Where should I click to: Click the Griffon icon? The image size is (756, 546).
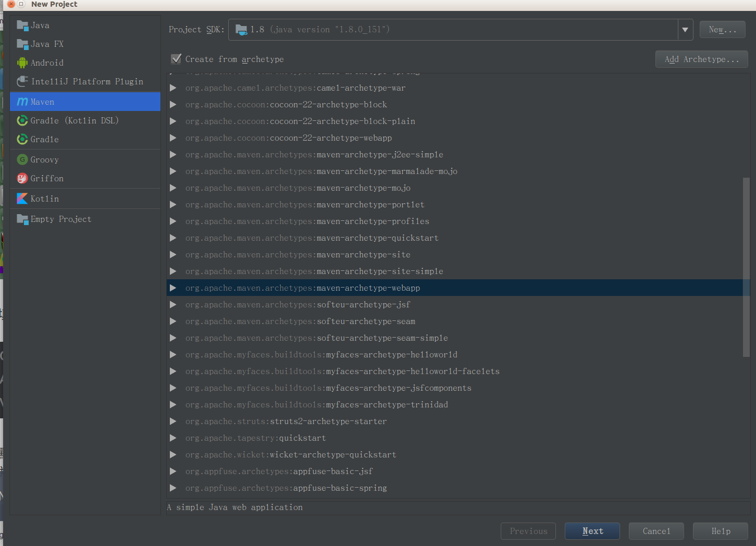tap(22, 179)
